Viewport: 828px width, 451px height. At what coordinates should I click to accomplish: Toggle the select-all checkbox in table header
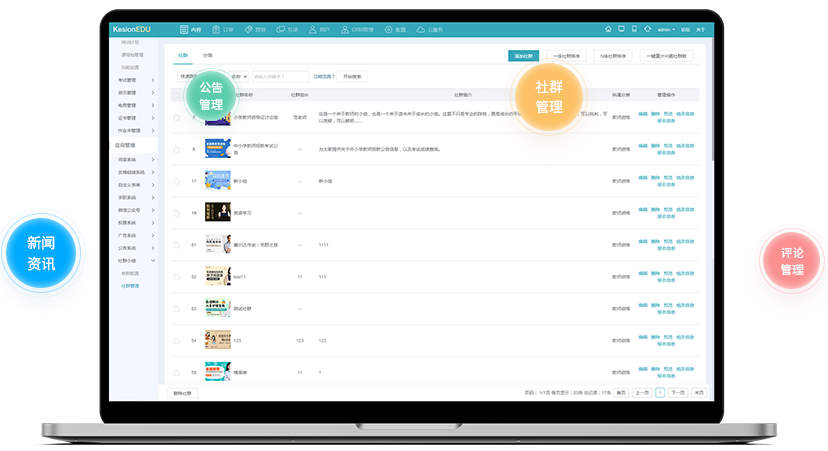[x=177, y=95]
